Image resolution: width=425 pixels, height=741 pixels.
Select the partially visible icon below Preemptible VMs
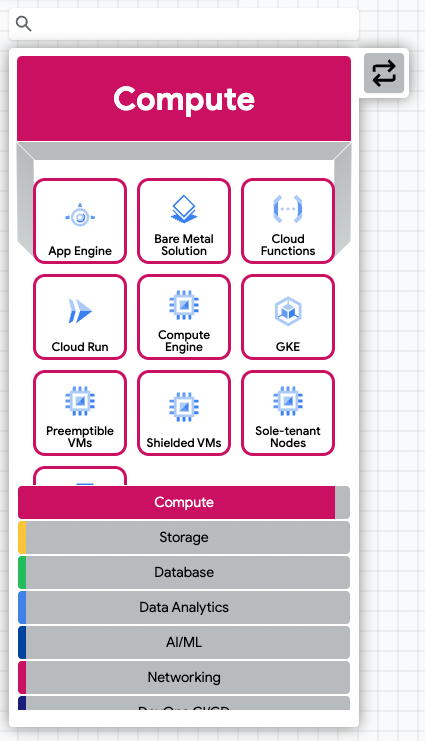[x=80, y=476]
